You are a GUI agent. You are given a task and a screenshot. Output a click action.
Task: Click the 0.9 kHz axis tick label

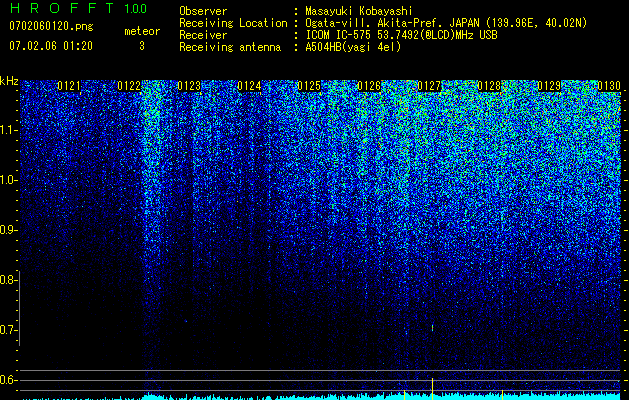point(8,230)
